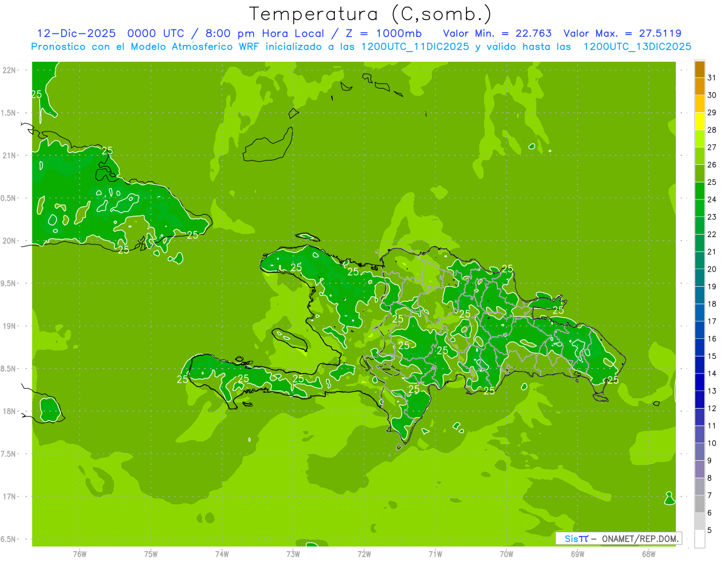
Task: Click the colorbar label '25'
Action: (x=712, y=182)
